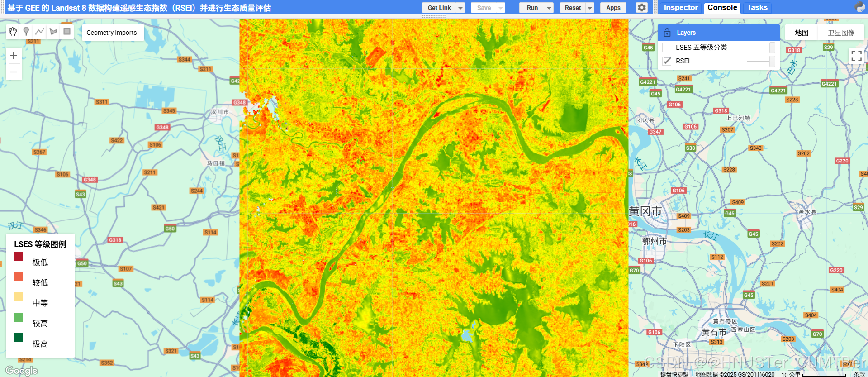This screenshot has width=868, height=377.
Task: Uncheck the RSEI layer
Action: tap(667, 61)
